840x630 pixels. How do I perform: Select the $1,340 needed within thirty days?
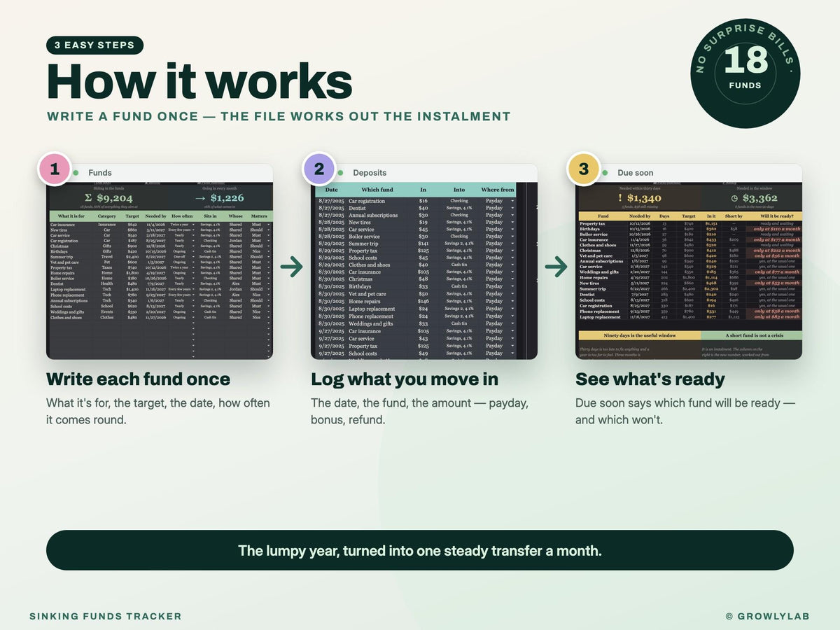pyautogui.click(x=644, y=198)
